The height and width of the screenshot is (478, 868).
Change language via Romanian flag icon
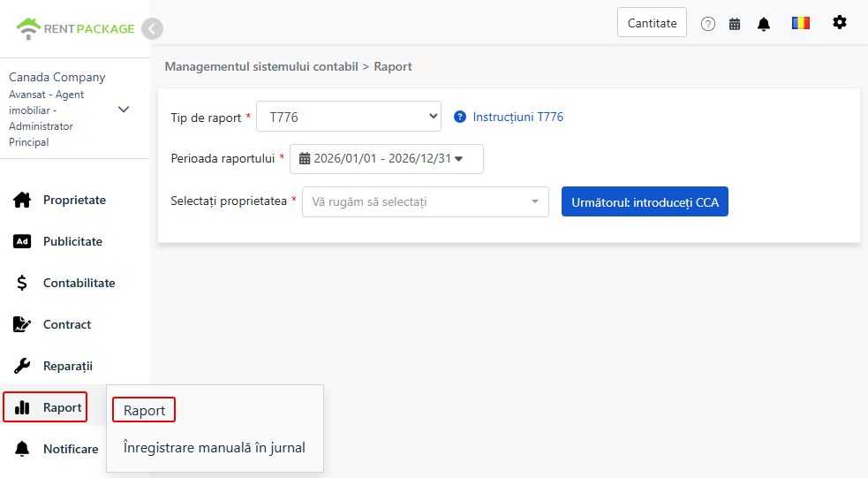point(801,23)
